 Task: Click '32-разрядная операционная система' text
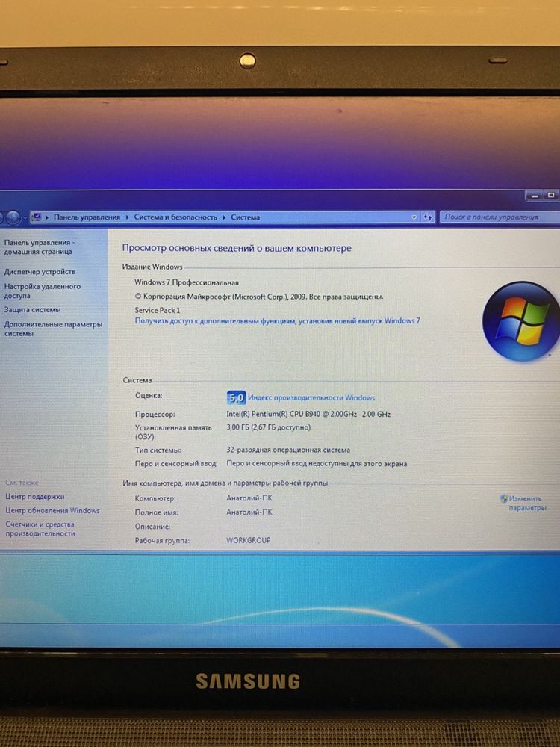288,450
